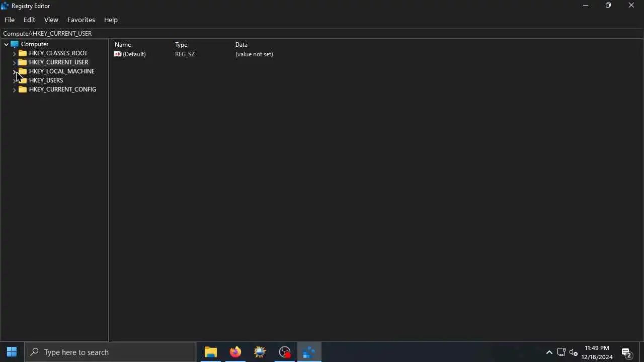Open the sun-gear app in taskbar
The height and width of the screenshot is (362, 644).
(260, 352)
